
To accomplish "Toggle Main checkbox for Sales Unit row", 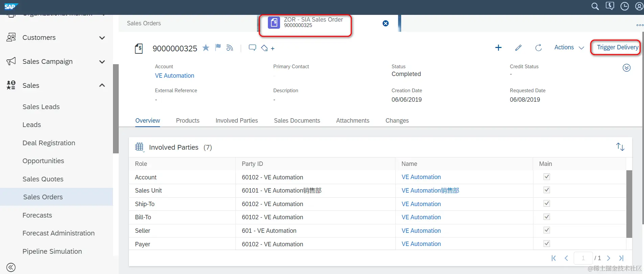I will coord(547,190).
